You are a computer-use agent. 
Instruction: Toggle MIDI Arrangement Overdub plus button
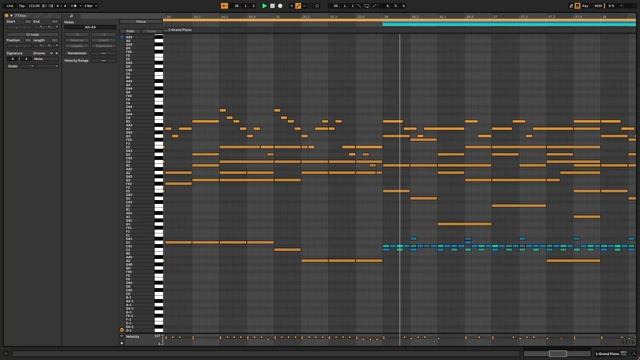pyautogui.click(x=291, y=6)
